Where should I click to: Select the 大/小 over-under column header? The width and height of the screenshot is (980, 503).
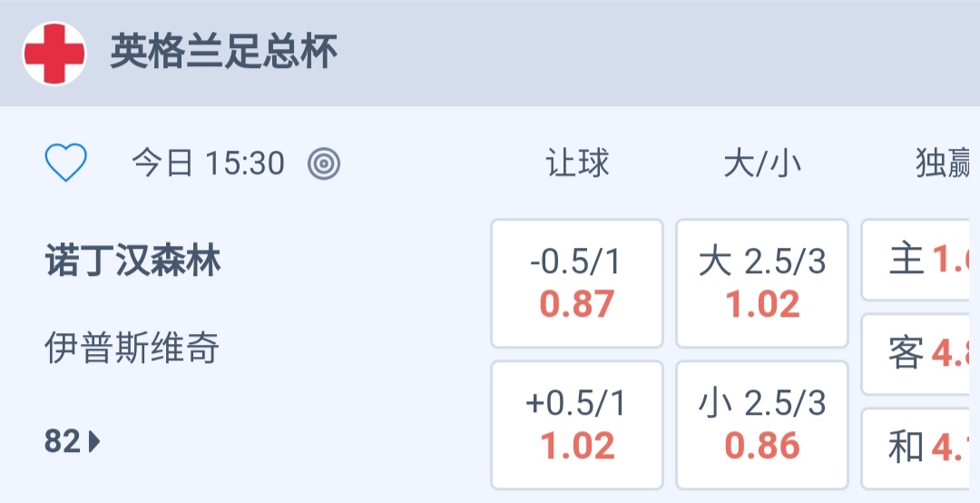point(762,163)
